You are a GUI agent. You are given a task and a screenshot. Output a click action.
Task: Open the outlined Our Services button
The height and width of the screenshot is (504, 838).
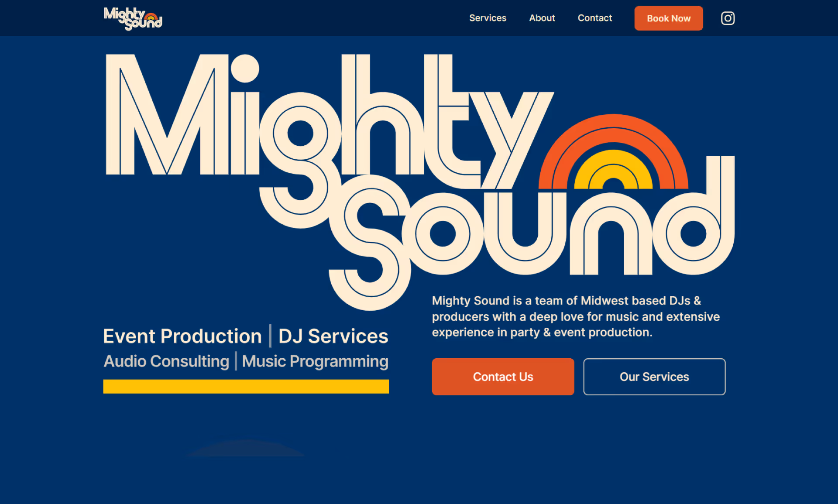654,377
